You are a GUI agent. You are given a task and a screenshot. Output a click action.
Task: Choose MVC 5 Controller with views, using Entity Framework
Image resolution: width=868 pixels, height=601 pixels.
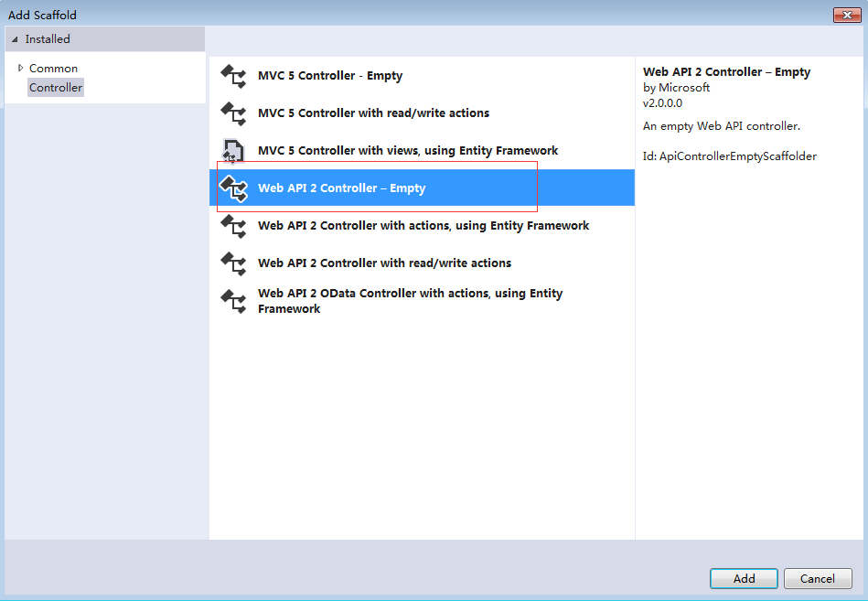[x=422, y=151]
